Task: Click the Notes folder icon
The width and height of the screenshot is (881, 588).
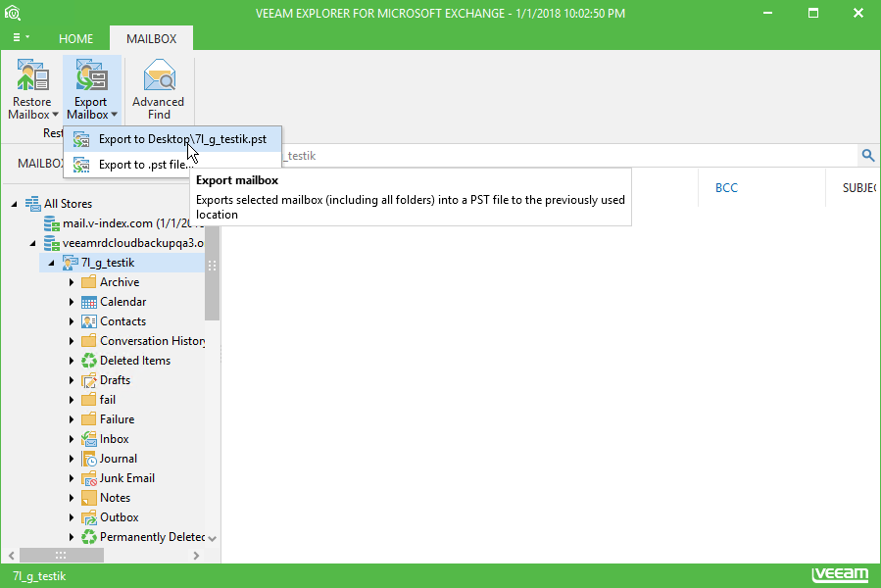Action: [89, 498]
